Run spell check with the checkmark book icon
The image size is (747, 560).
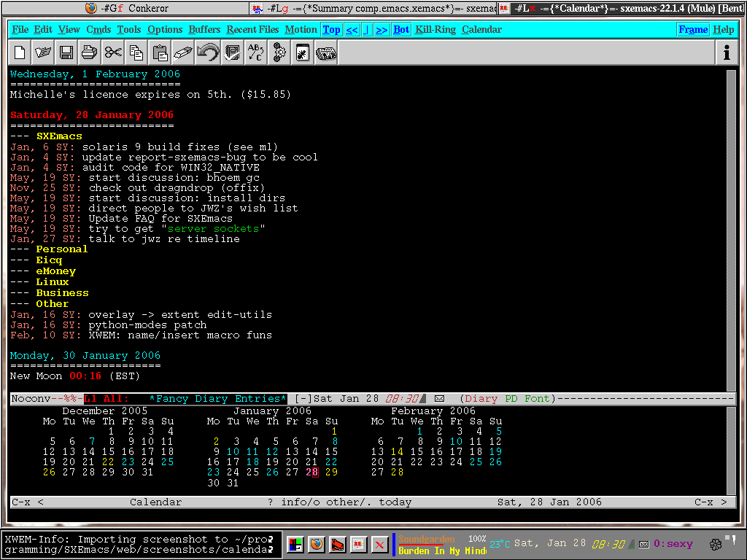[x=232, y=52]
